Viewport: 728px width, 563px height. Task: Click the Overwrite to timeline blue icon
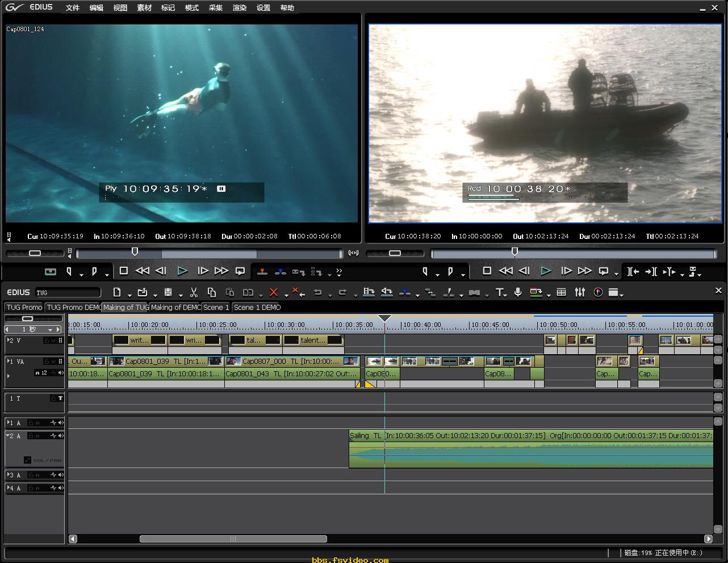pos(281,271)
